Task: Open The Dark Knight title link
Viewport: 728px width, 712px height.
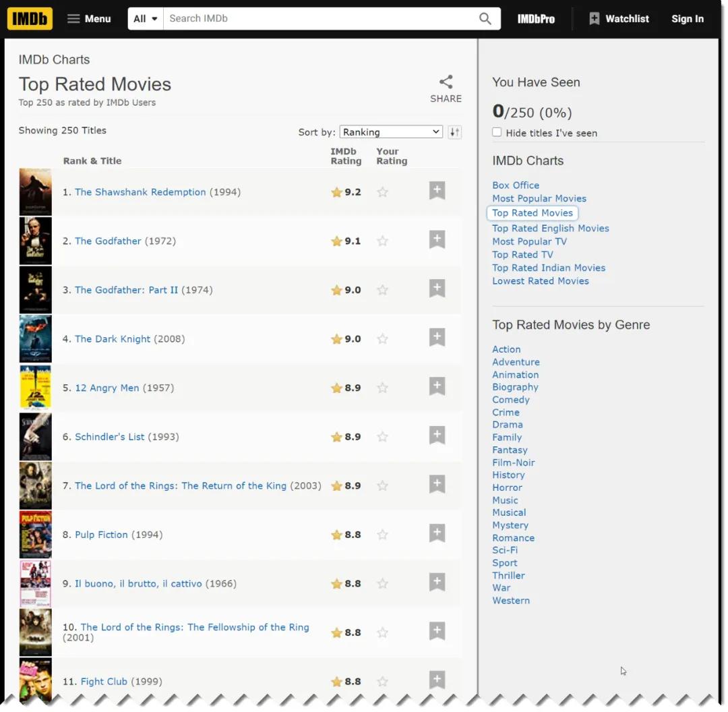Action: coord(113,339)
